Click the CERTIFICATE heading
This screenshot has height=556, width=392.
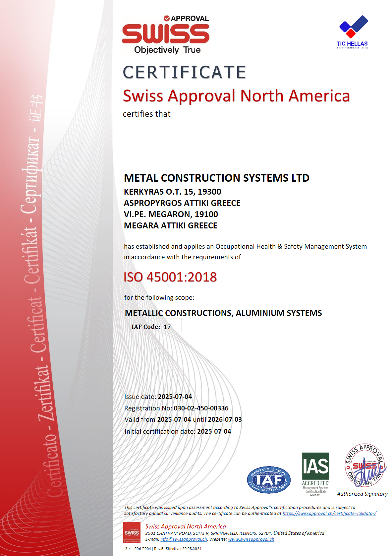pyautogui.click(x=184, y=72)
